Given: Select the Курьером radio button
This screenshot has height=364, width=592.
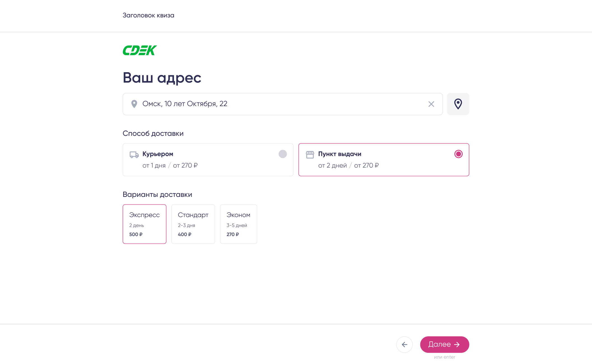Looking at the screenshot, I should (283, 154).
